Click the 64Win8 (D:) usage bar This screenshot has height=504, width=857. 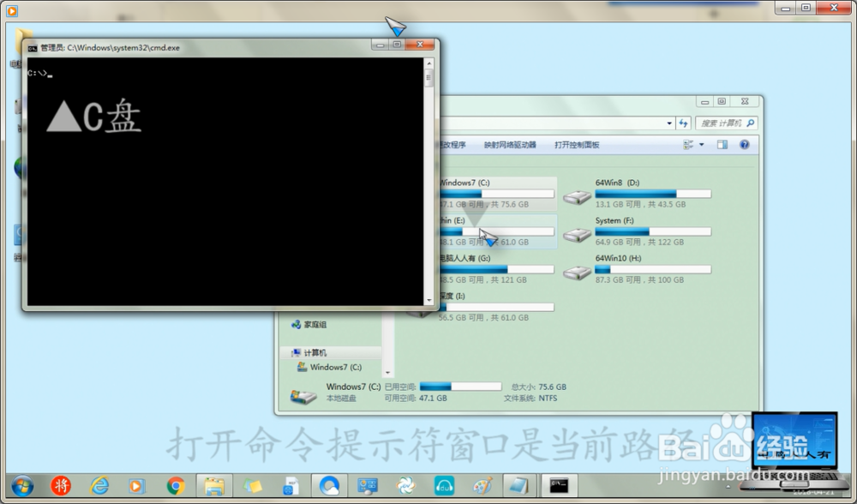click(653, 194)
